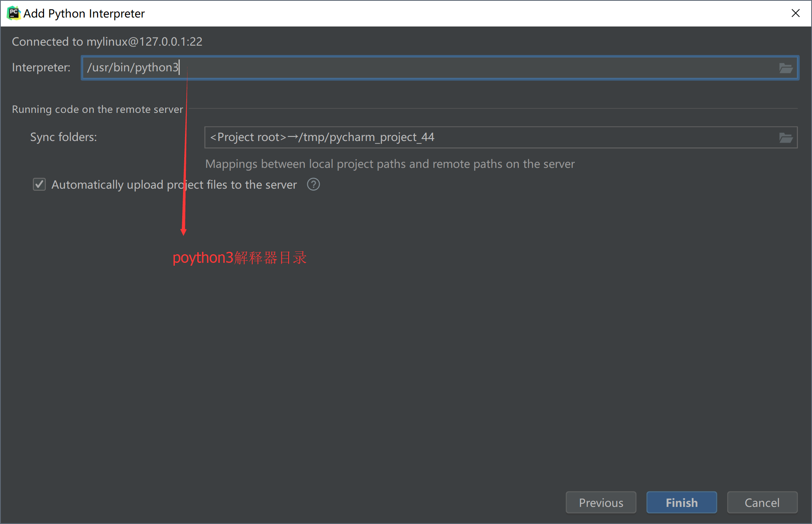This screenshot has width=812, height=524.
Task: Click 'Running code on the remote server' heading
Action: [x=97, y=109]
